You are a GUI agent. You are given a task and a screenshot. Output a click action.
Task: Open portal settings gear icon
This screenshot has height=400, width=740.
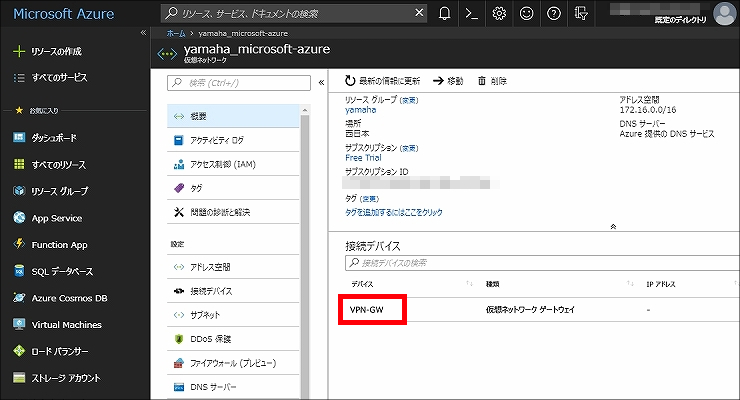[x=499, y=14]
